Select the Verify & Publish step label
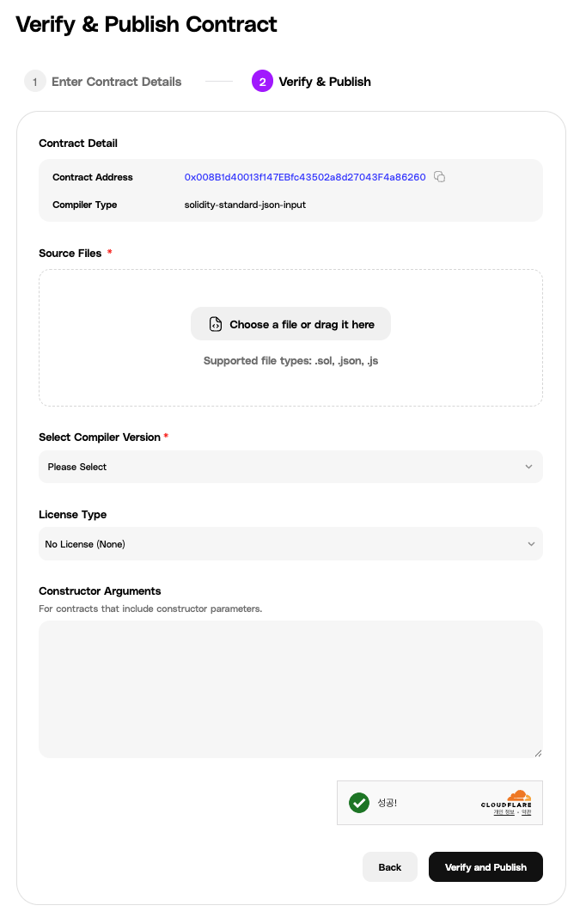This screenshot has height=924, width=586. click(325, 82)
